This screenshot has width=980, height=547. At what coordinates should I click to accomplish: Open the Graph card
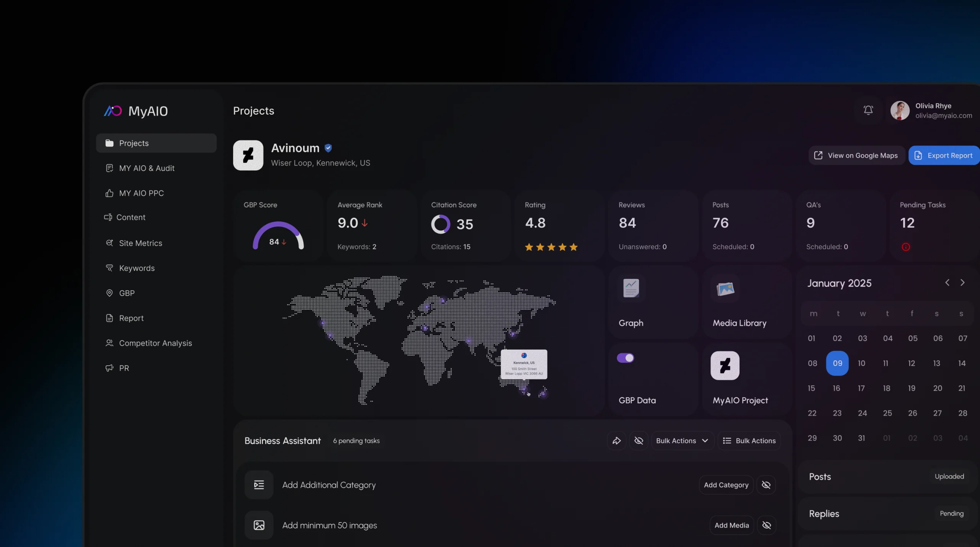pyautogui.click(x=653, y=302)
